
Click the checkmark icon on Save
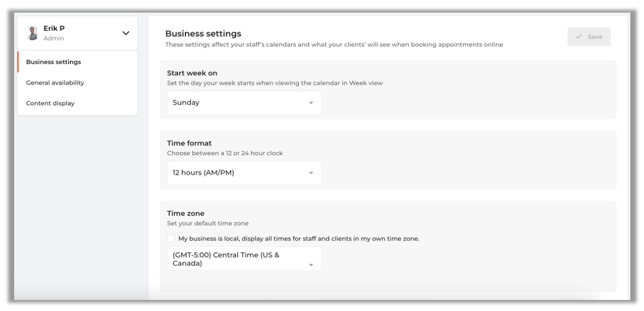578,37
